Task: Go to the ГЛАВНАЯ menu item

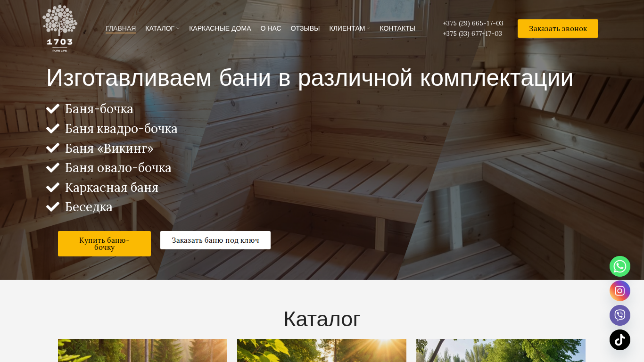Action: pyautogui.click(x=121, y=28)
